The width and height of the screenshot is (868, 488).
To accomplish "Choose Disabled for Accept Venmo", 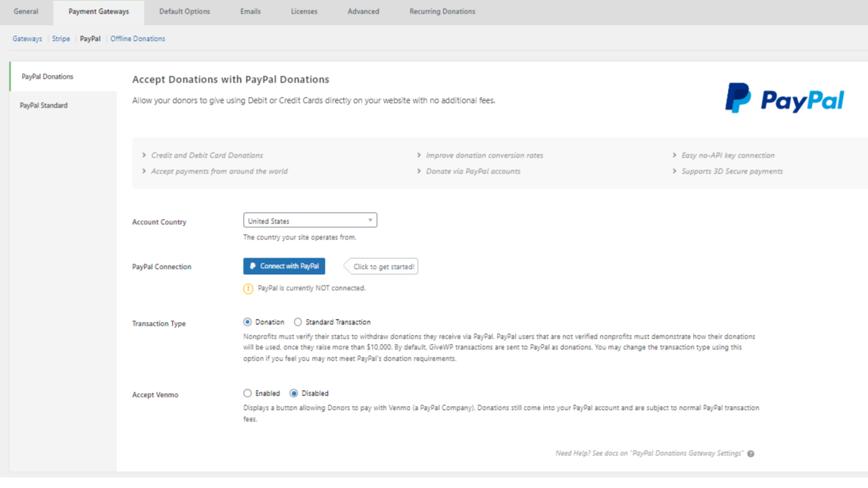I will [294, 393].
